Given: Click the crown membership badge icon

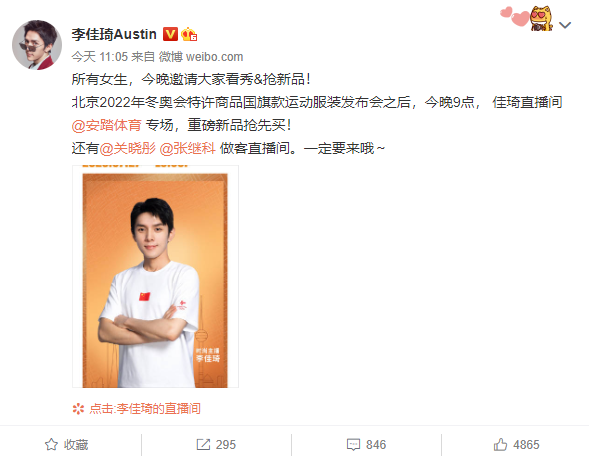Looking at the screenshot, I should point(189,34).
